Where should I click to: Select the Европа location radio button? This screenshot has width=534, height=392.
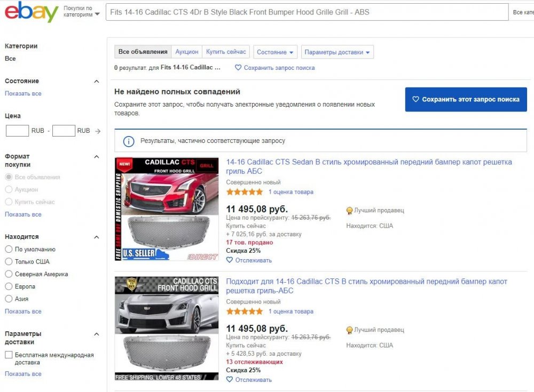point(9,286)
